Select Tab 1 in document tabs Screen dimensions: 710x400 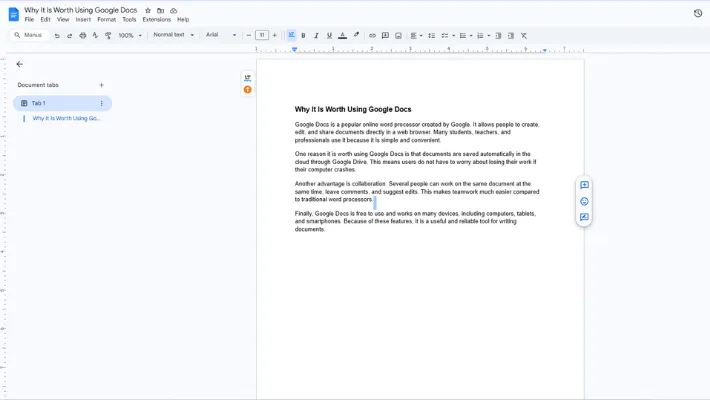[x=62, y=103]
